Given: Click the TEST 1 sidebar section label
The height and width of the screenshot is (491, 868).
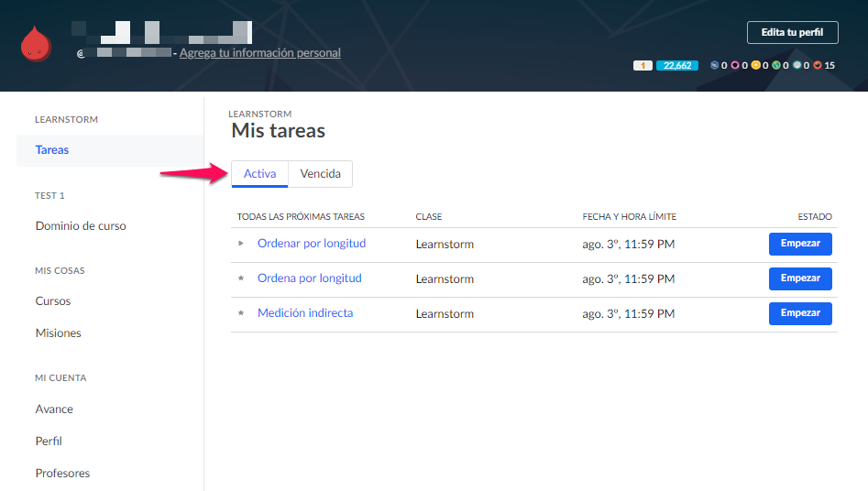Looking at the screenshot, I should tap(49, 195).
